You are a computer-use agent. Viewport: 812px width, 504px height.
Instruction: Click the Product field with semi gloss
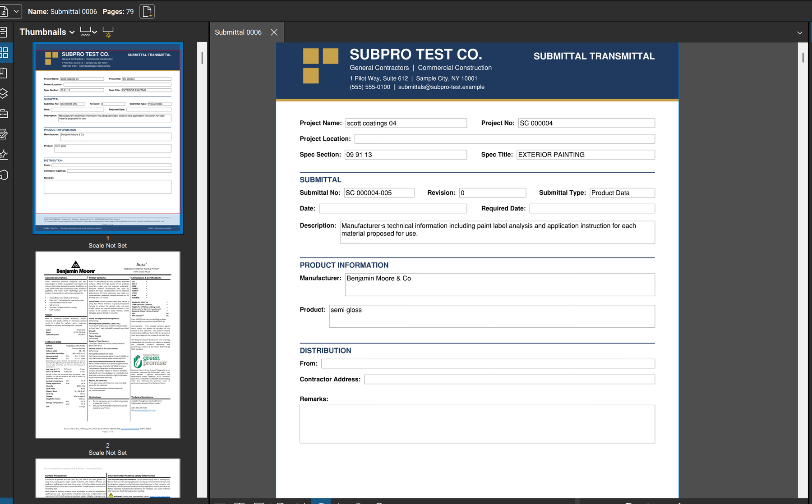pos(492,316)
